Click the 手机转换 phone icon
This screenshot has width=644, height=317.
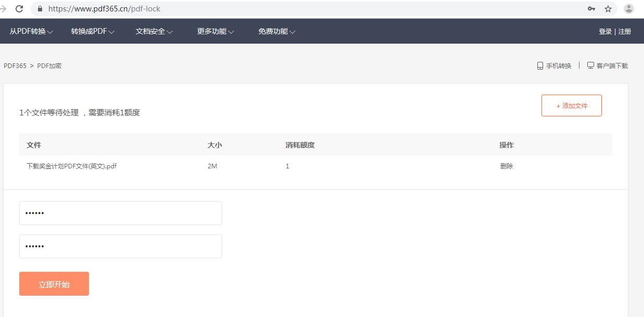pyautogui.click(x=539, y=65)
